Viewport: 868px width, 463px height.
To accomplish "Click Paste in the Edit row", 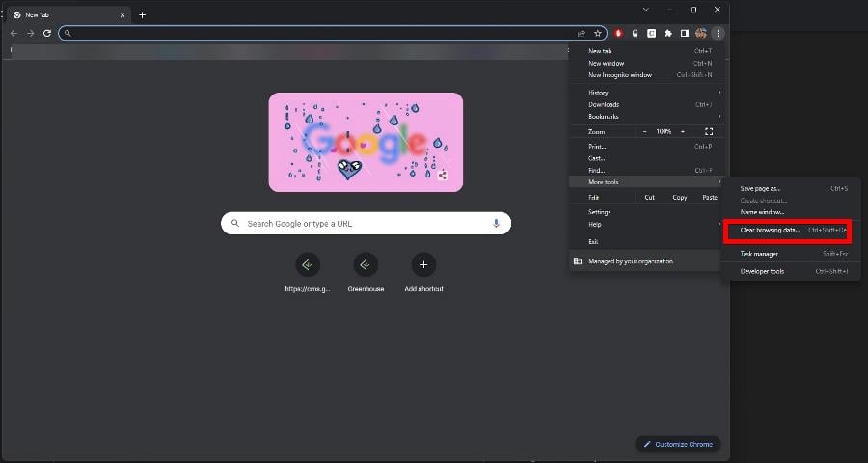I will [709, 197].
